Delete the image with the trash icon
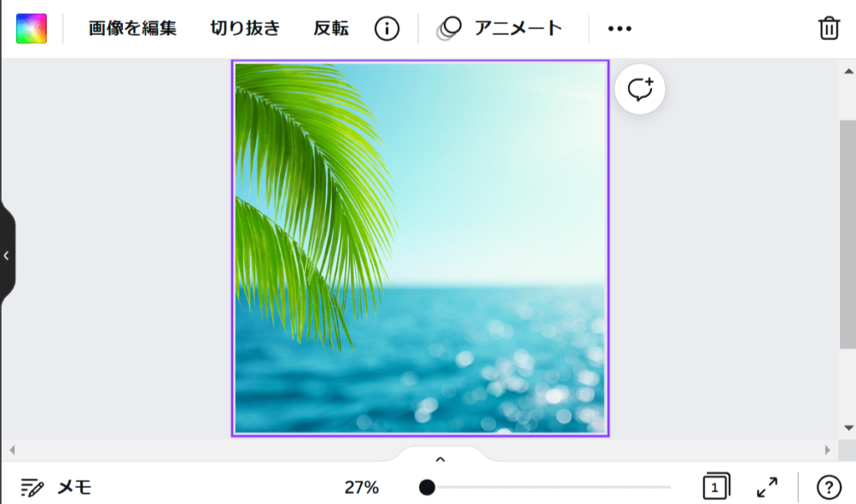This screenshot has height=504, width=856. click(x=828, y=28)
